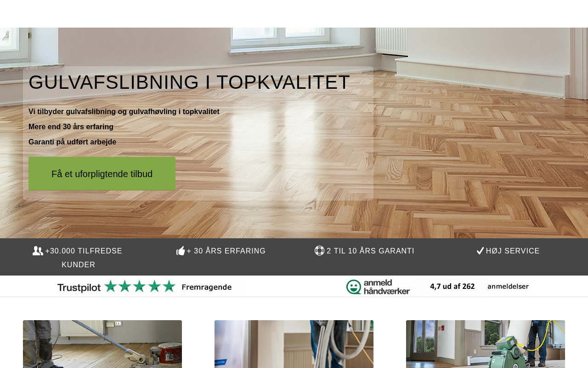Click the Trustpilot logo text
The height and width of the screenshot is (368, 588).
(x=79, y=287)
